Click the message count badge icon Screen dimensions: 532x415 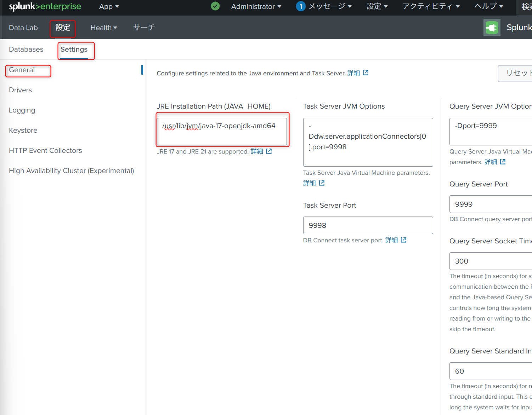coord(301,6)
